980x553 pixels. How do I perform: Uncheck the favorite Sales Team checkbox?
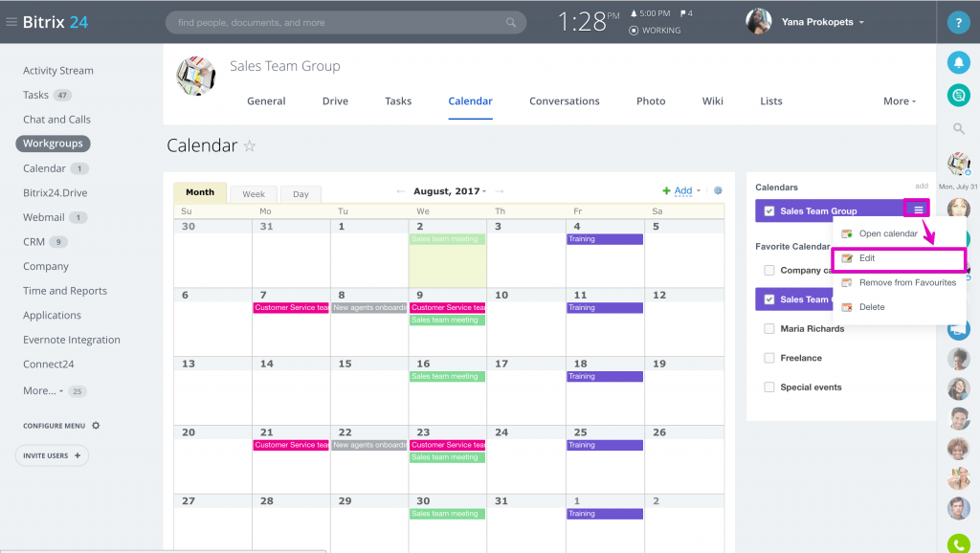coord(769,299)
